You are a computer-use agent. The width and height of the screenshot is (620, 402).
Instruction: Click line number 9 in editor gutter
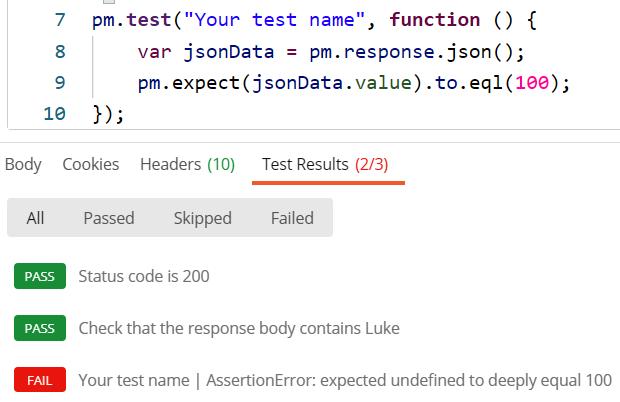click(x=59, y=83)
